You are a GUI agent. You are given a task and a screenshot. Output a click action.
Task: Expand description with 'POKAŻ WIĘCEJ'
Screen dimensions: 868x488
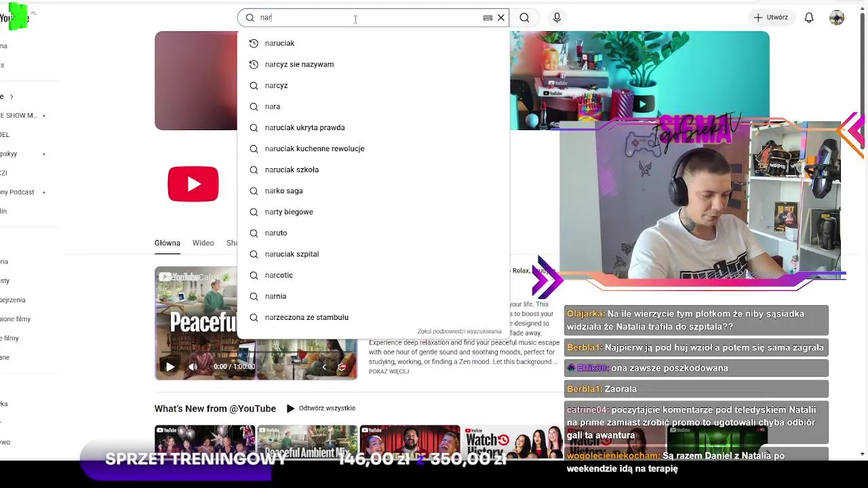[x=389, y=371]
